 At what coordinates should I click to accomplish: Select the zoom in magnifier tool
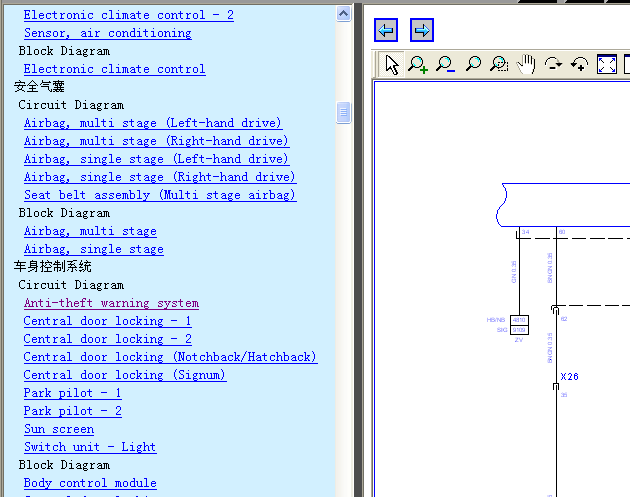(x=417, y=64)
